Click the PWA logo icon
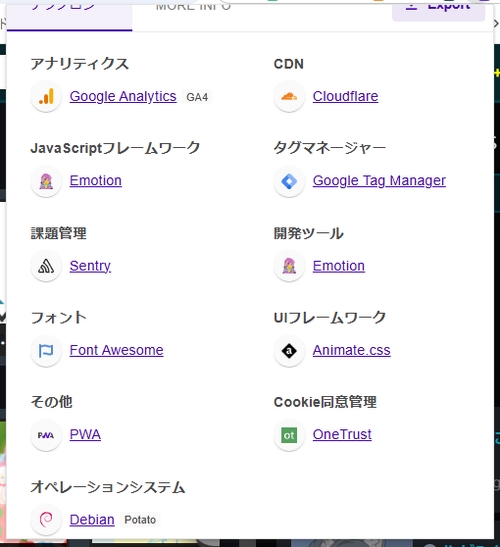This screenshot has height=547, width=500. click(x=46, y=435)
